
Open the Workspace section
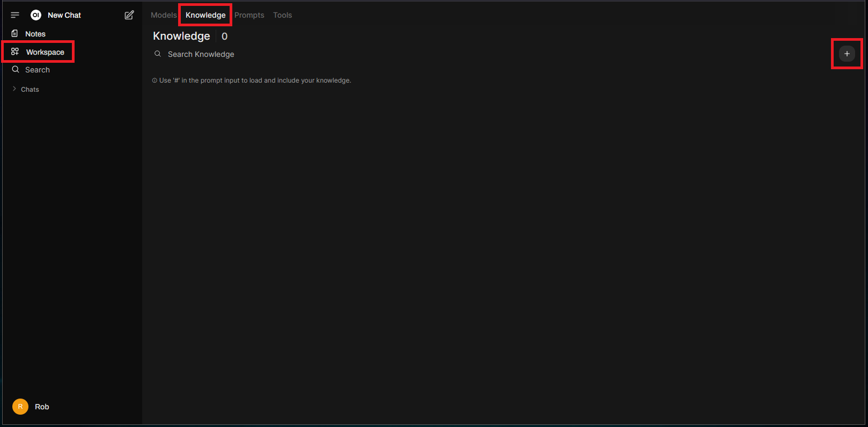pyautogui.click(x=45, y=52)
